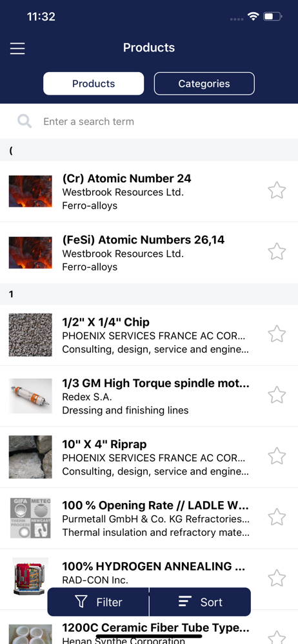Favorite (Cr) Atomic Number 24 star

[277, 191]
